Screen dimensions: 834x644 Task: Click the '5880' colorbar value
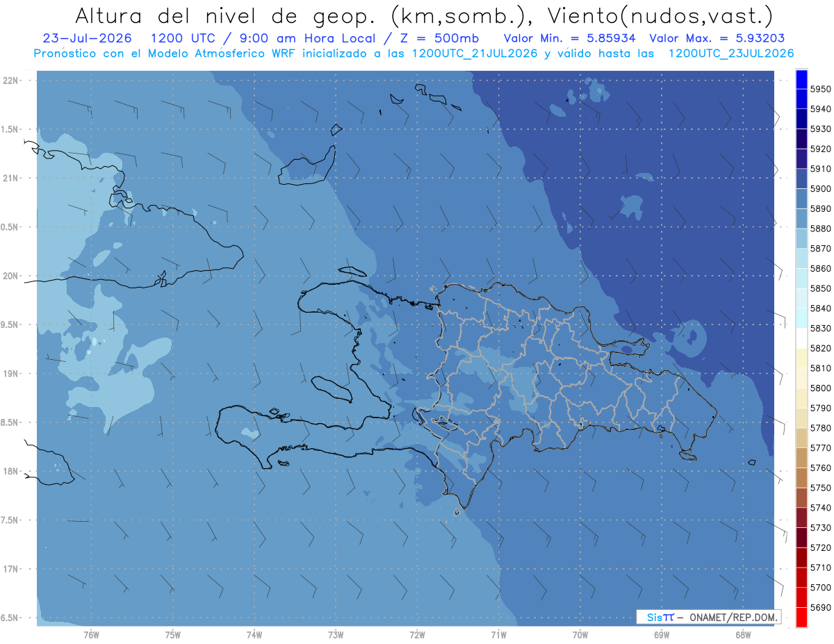point(820,229)
